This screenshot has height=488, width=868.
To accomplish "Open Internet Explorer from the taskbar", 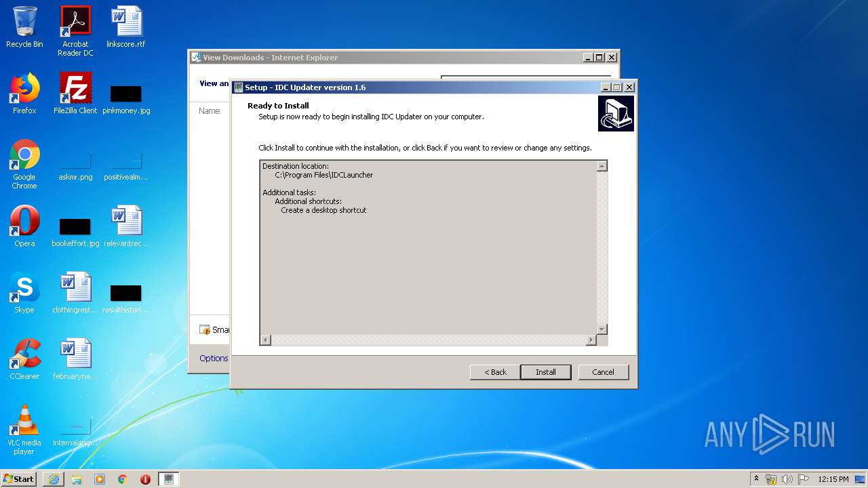I will pyautogui.click(x=54, y=479).
